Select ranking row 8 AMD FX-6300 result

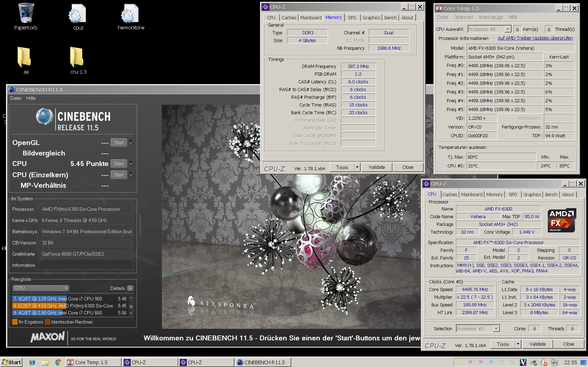tap(69, 306)
